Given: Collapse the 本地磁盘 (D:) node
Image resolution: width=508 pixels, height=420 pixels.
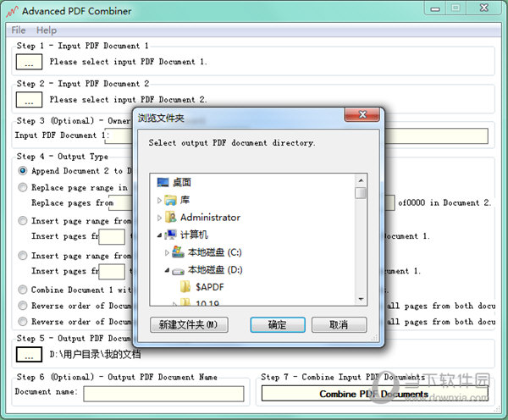Looking at the screenshot, I should coord(167,270).
